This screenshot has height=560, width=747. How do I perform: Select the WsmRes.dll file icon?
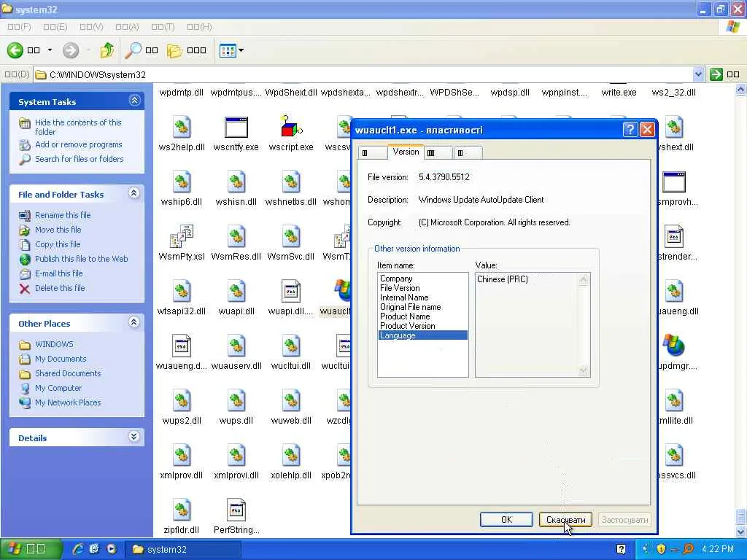coord(236,237)
